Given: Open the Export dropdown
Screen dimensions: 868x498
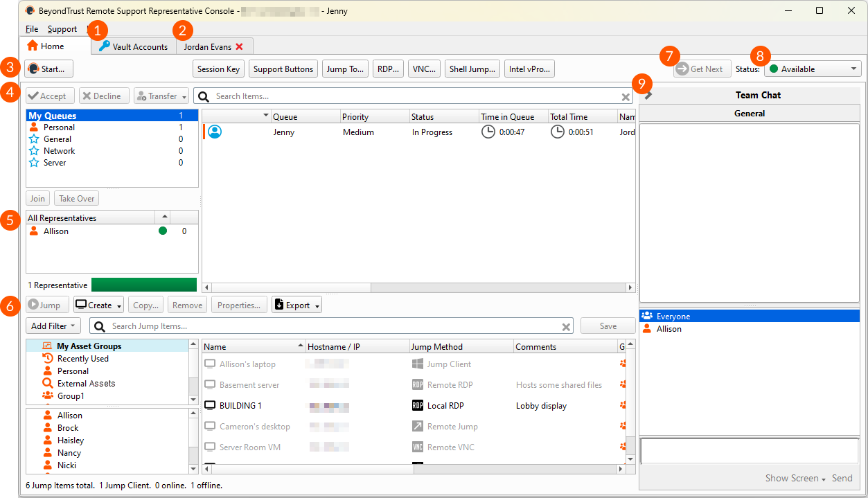Looking at the screenshot, I should click(296, 305).
